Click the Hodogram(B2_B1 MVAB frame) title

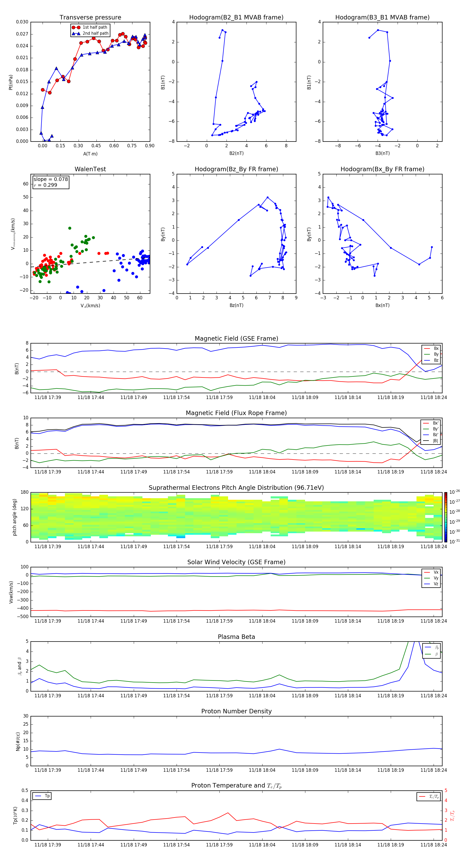click(236, 18)
